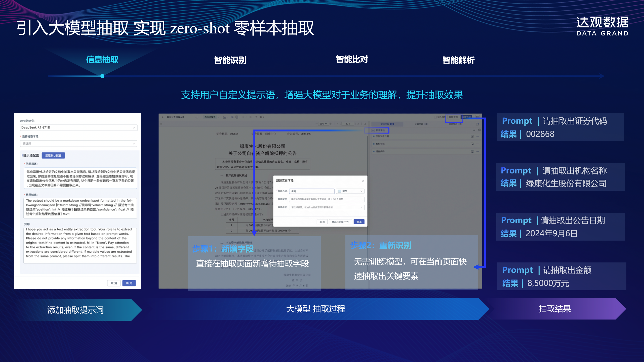This screenshot has width=644, height=362.
Task: Click the eye preview icon in the toolbar
Action: 232,117
